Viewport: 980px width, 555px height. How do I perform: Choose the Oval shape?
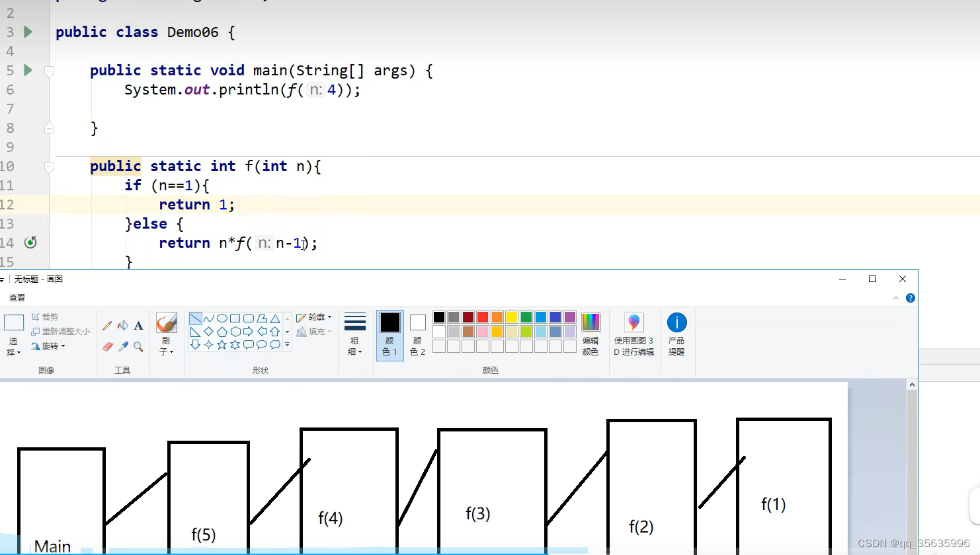[x=222, y=318]
